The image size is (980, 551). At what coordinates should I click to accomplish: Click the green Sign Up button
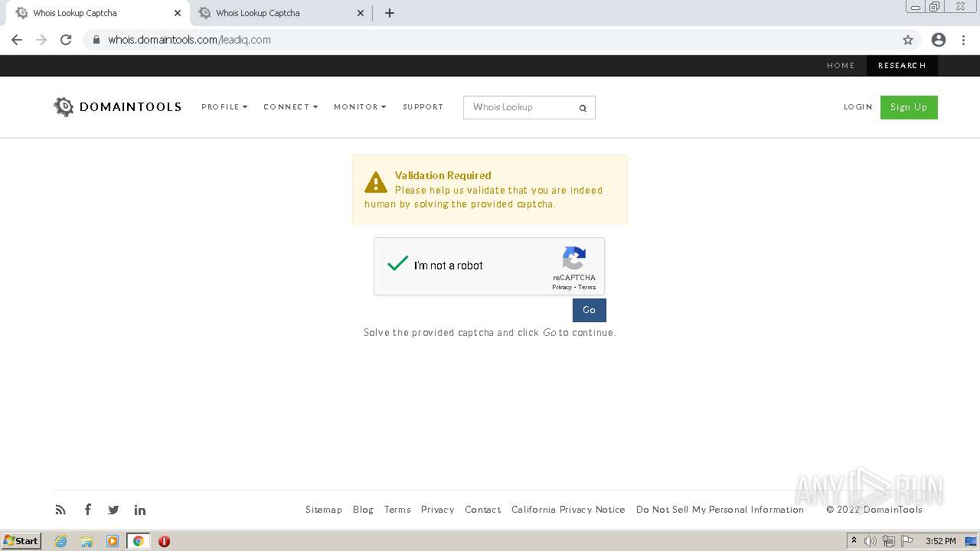[x=909, y=107]
